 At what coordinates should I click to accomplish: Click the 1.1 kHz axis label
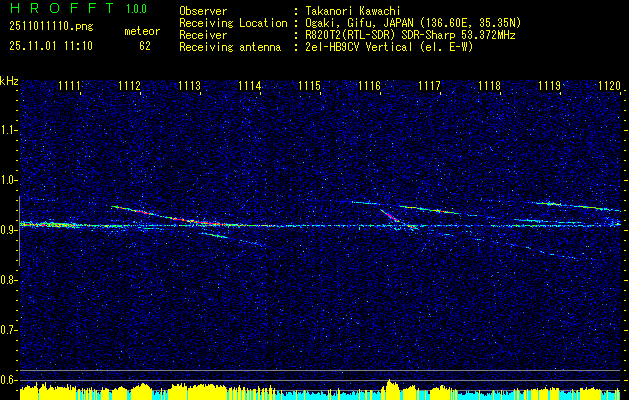click(x=8, y=130)
